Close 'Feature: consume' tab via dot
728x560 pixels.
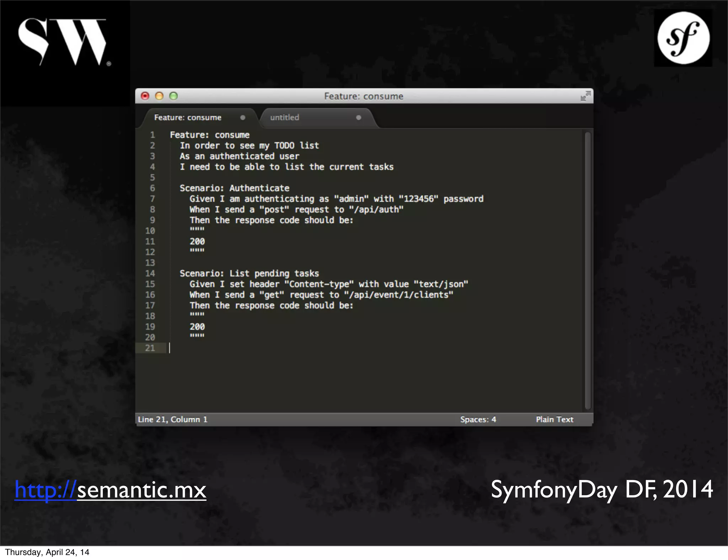243,118
